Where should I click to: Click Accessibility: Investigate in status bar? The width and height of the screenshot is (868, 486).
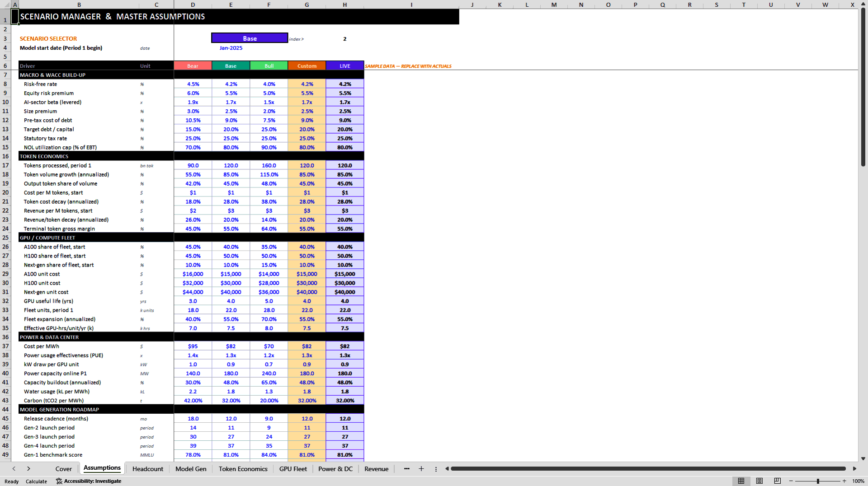pyautogui.click(x=89, y=481)
